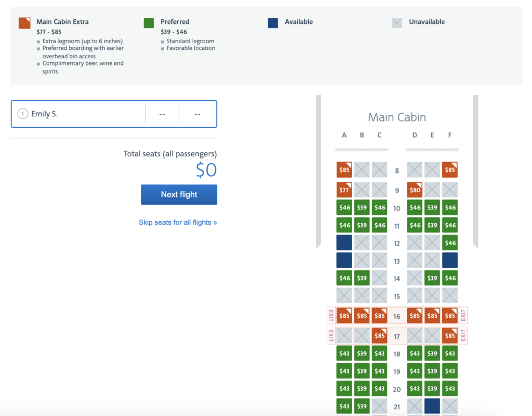Pick exit row seat 16D for $85
532x416 pixels.
tap(415, 316)
